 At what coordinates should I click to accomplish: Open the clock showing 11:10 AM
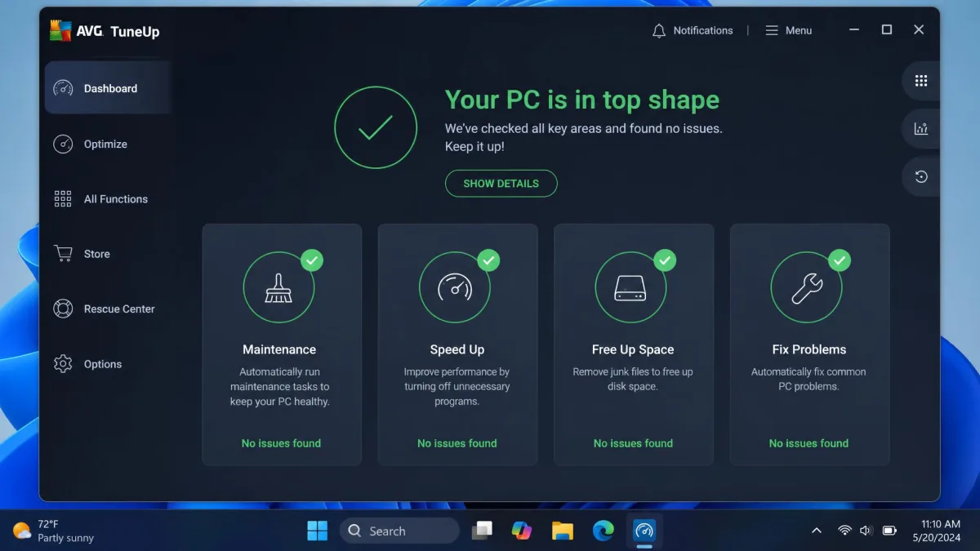pyautogui.click(x=937, y=531)
